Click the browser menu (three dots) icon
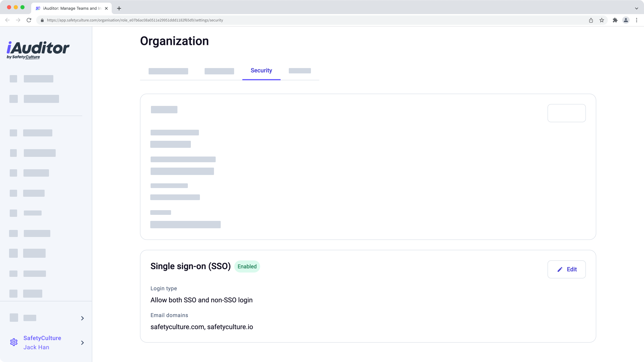This screenshot has height=362, width=644. coord(637,20)
